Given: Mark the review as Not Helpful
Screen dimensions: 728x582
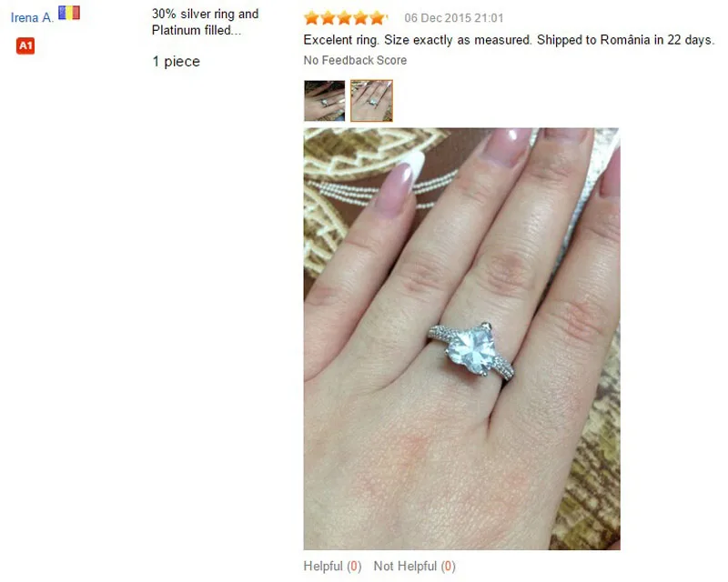Looking at the screenshot, I should click(415, 567).
